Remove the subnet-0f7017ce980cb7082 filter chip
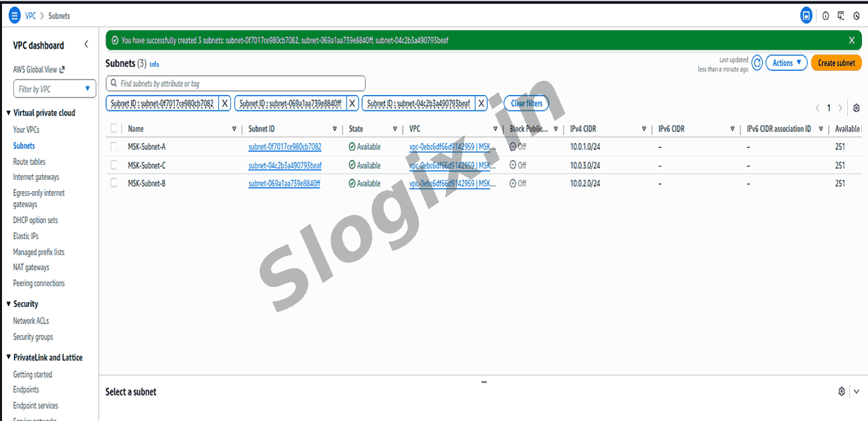This screenshot has width=868, height=421. tap(225, 104)
